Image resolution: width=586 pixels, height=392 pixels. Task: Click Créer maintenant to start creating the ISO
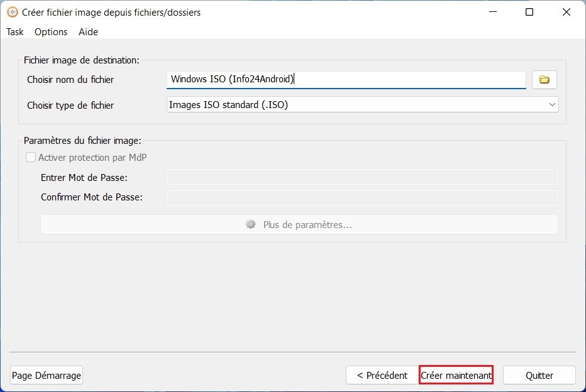pyautogui.click(x=456, y=375)
